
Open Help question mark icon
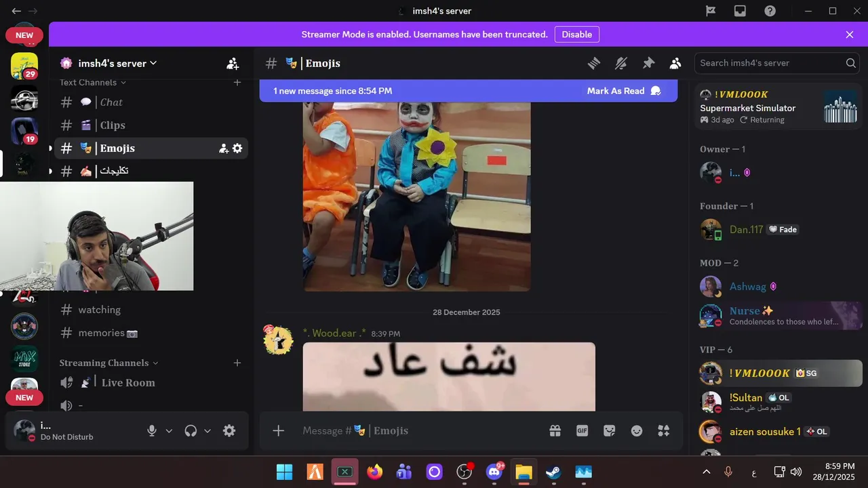click(x=770, y=11)
